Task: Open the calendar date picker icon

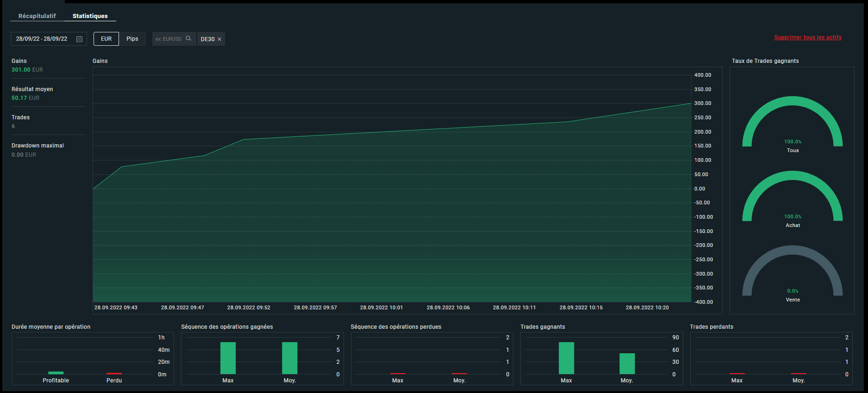Action: pyautogui.click(x=79, y=39)
